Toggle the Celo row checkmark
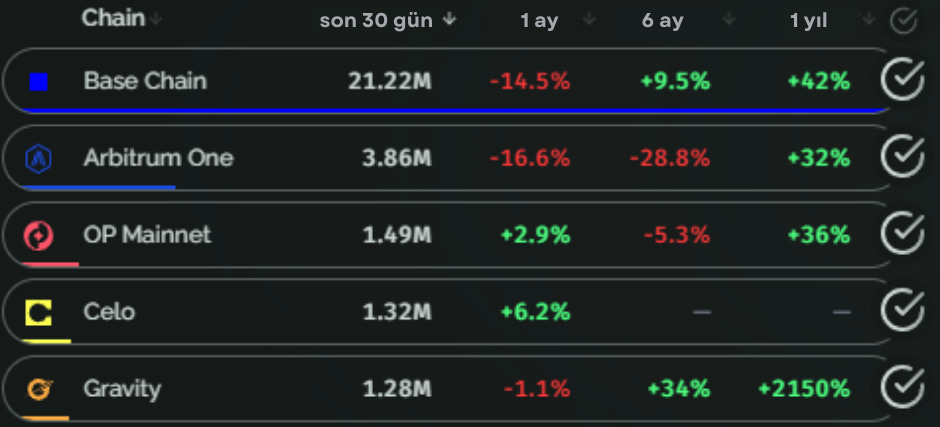Image resolution: width=940 pixels, height=427 pixels. pyautogui.click(x=902, y=310)
